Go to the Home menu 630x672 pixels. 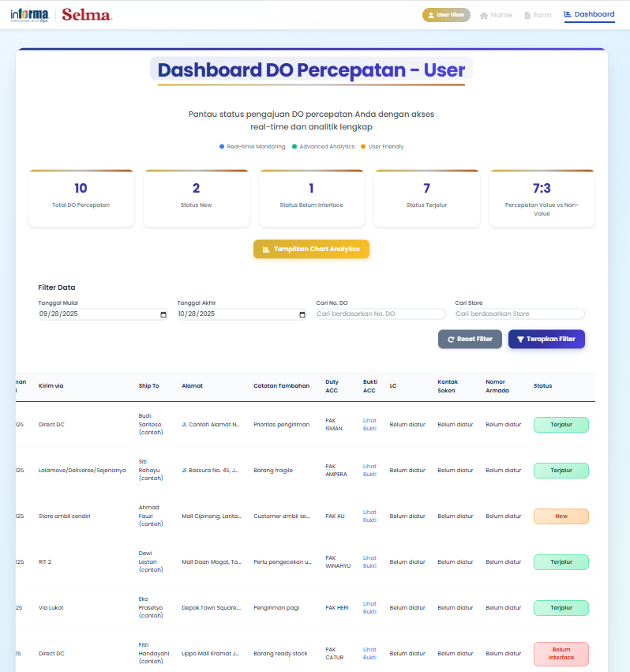(x=496, y=15)
